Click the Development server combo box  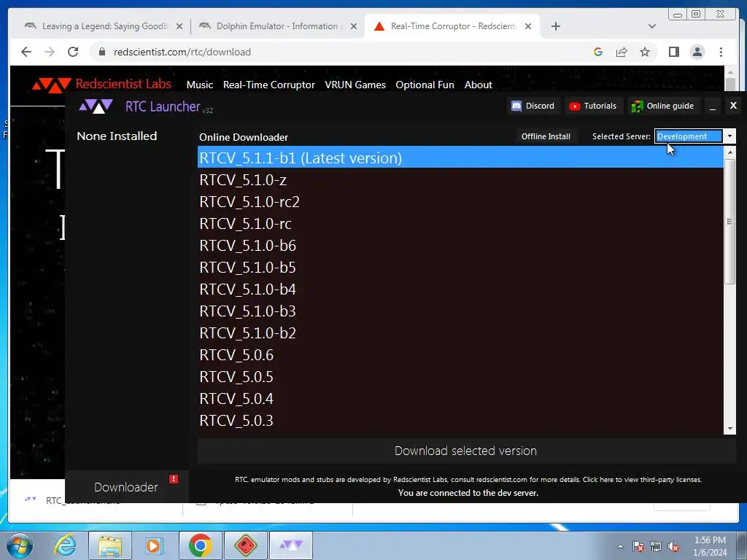[689, 136]
